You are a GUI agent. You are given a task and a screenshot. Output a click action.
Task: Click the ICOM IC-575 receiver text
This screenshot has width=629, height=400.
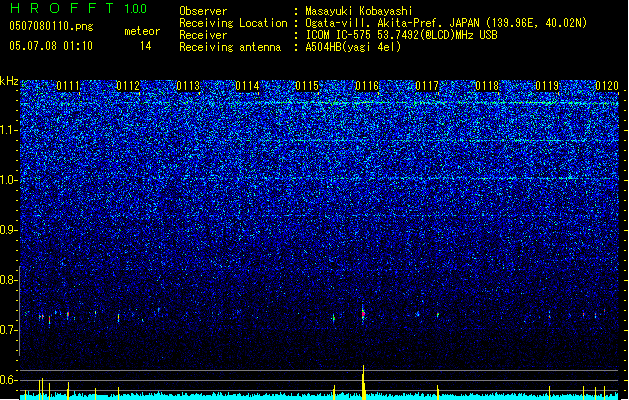click(401, 35)
